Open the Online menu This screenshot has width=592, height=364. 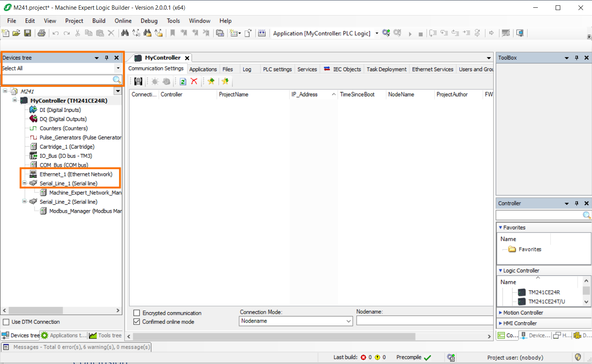pyautogui.click(x=123, y=21)
